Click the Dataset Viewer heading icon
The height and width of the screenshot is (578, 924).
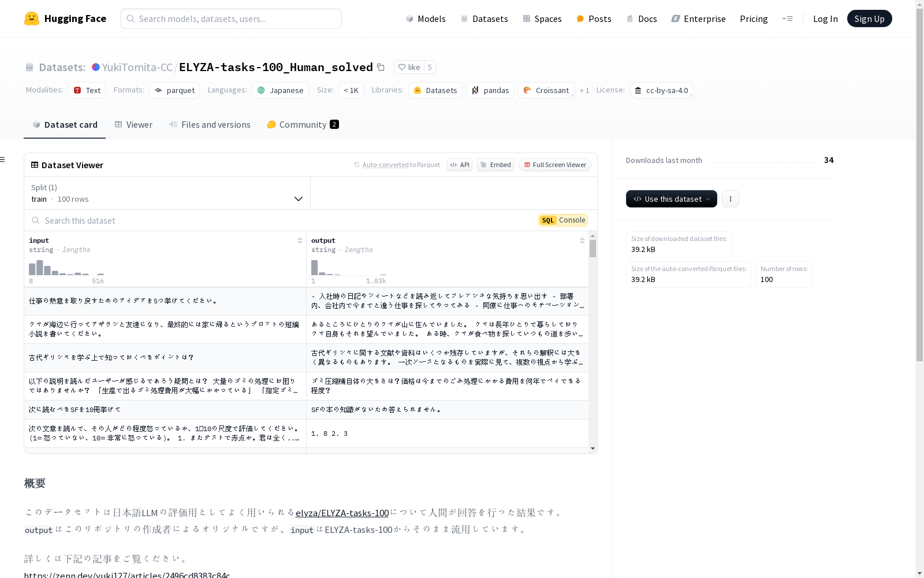tap(35, 165)
